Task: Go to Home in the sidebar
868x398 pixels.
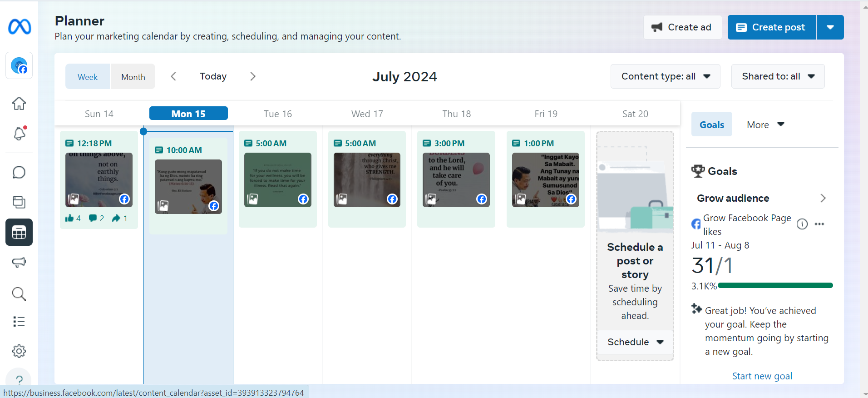Action: 19,104
